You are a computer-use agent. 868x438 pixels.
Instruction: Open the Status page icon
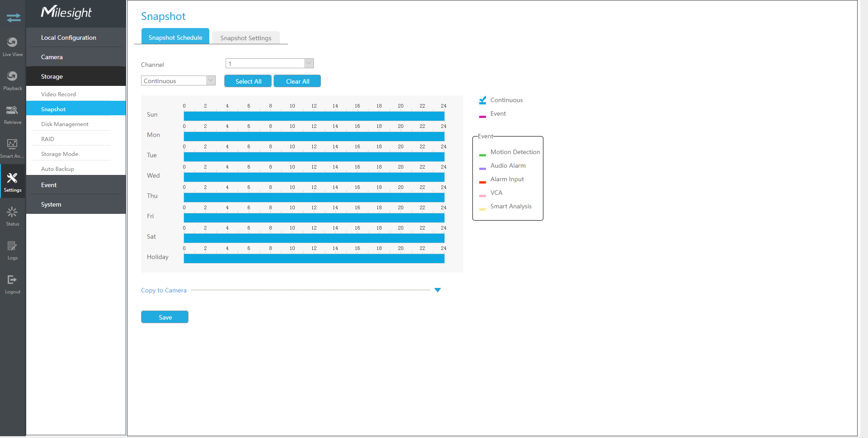(13, 216)
